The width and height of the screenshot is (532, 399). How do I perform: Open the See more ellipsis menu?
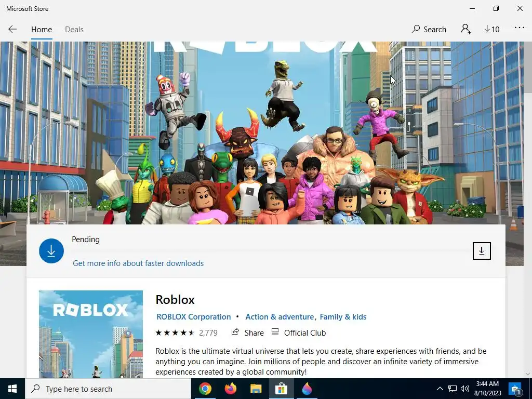[519, 28]
